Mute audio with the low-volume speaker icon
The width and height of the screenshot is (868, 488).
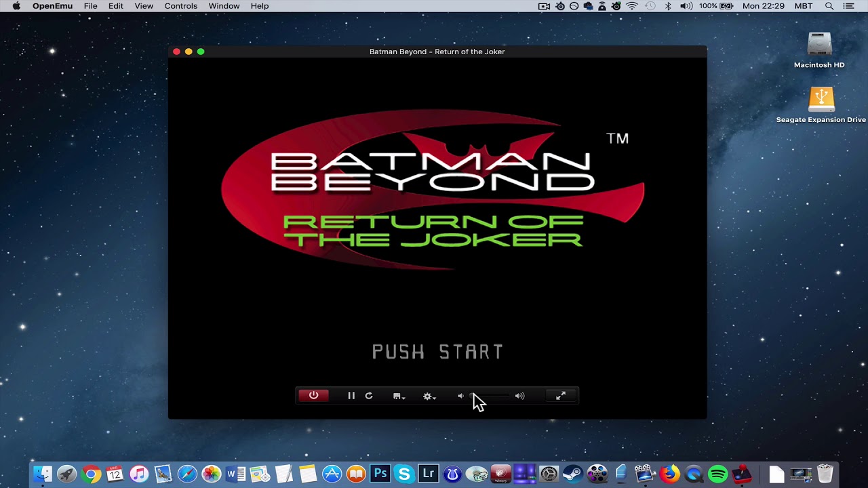[460, 396]
